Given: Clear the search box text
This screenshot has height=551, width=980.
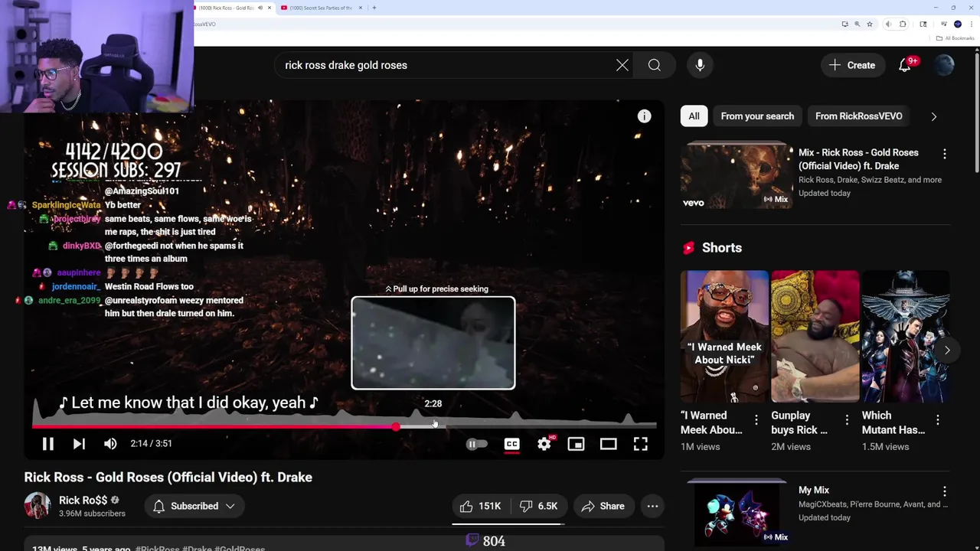Looking at the screenshot, I should pyautogui.click(x=622, y=65).
